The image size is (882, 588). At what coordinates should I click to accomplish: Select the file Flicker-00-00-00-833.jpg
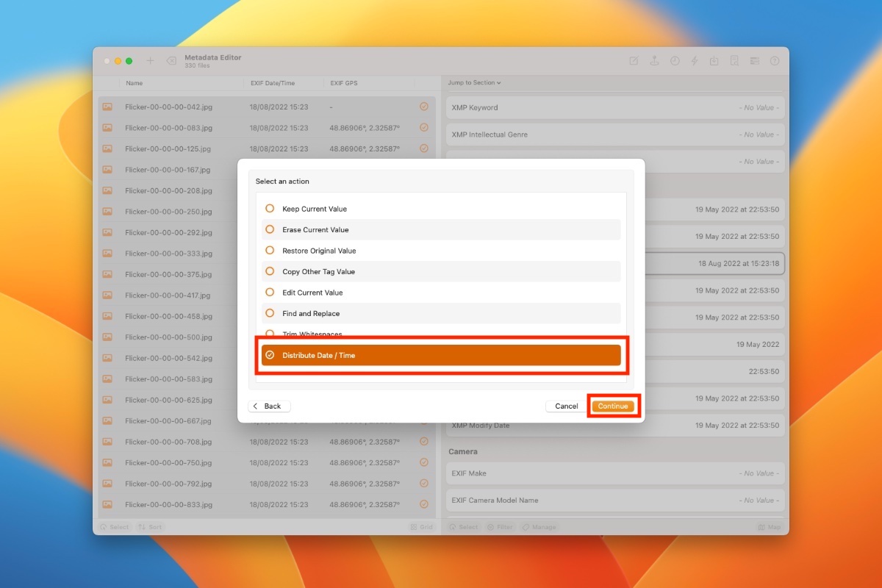[168, 505]
